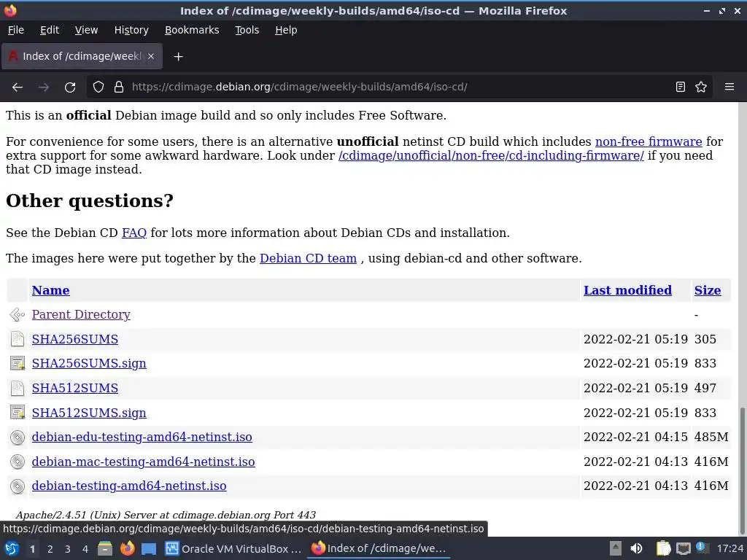This screenshot has height=560, width=747.
Task: Go to Parent Directory link
Action: [81, 315]
